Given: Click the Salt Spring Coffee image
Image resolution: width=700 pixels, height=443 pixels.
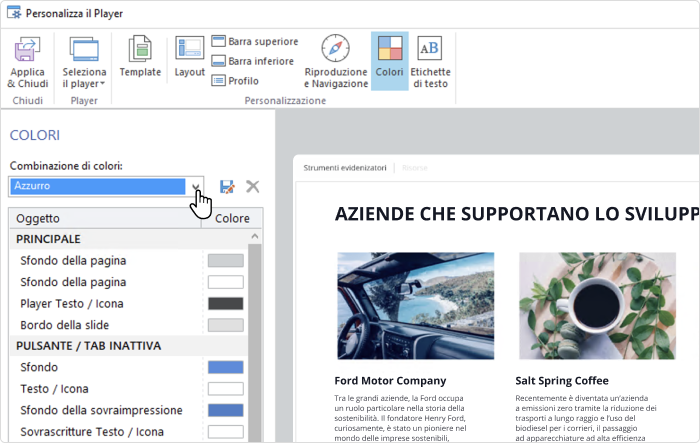Looking at the screenshot, I should (597, 306).
